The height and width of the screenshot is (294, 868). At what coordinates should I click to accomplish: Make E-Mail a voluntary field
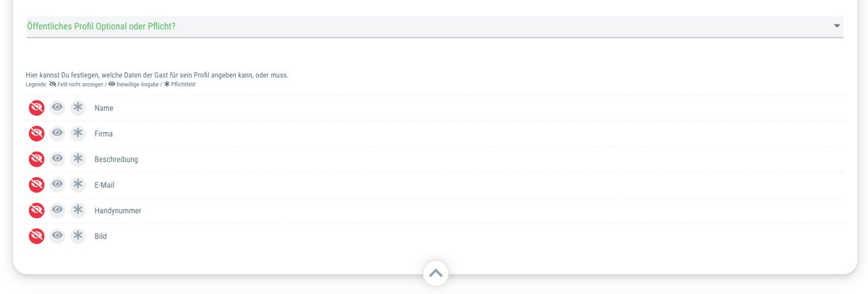(57, 185)
